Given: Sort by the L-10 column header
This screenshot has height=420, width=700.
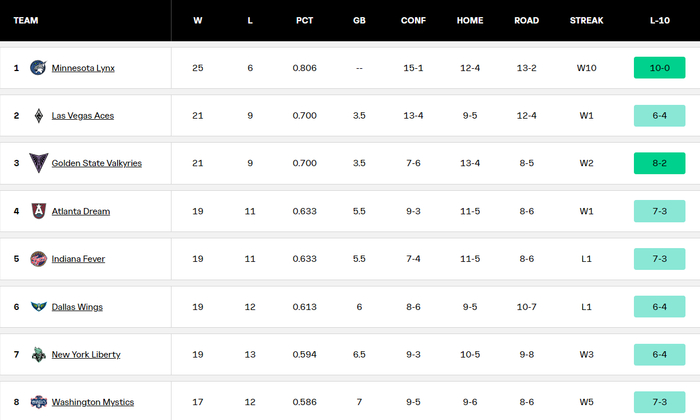Looking at the screenshot, I should (659, 20).
